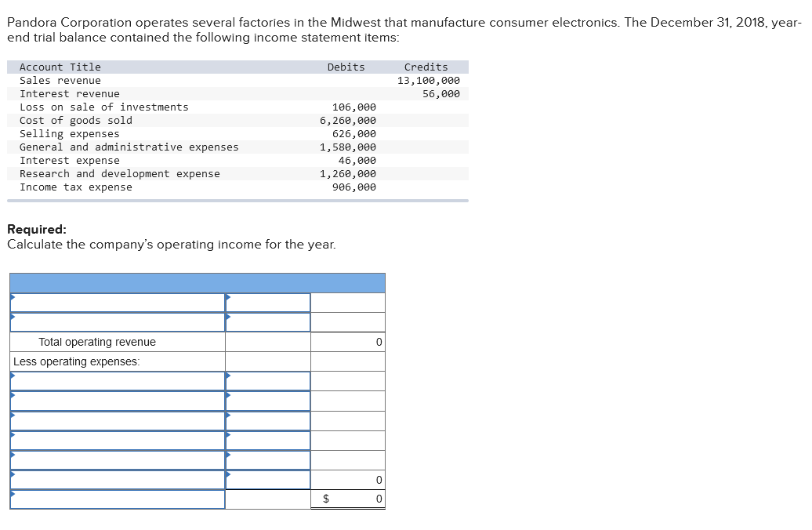
Task: Select the Interest expense label
Action: (x=70, y=161)
